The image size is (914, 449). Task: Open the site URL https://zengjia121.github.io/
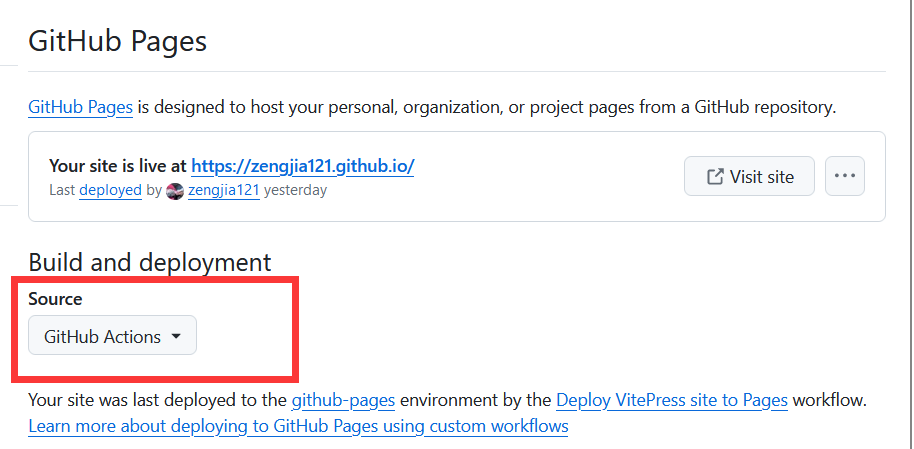pos(303,166)
